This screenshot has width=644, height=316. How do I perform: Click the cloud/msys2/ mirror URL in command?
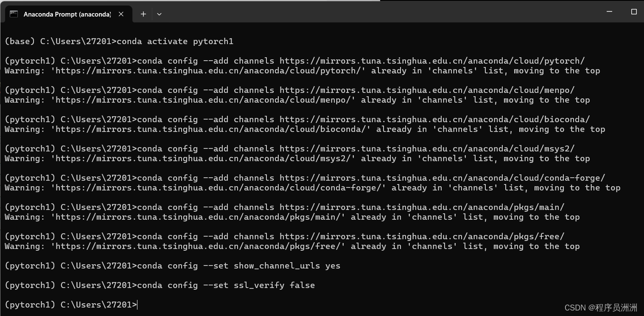[427, 148]
